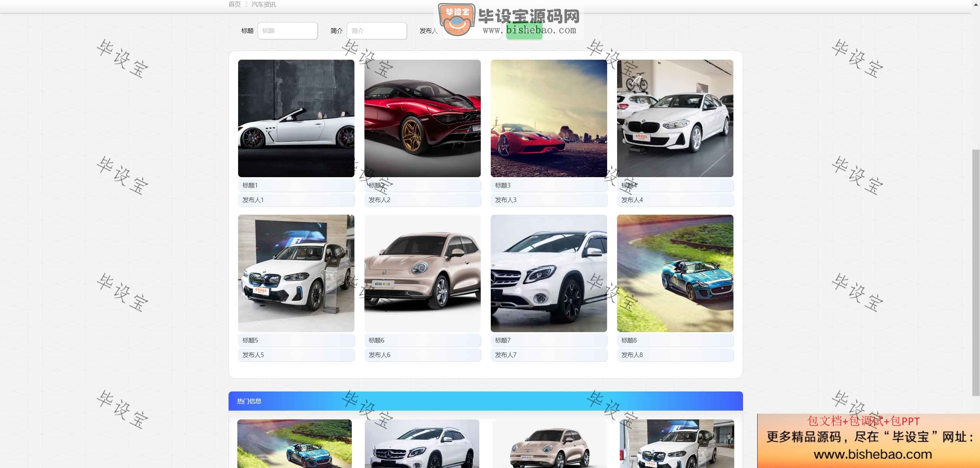
Task: Open the blue Jaguar thumbnail of 标题8
Action: (x=675, y=273)
